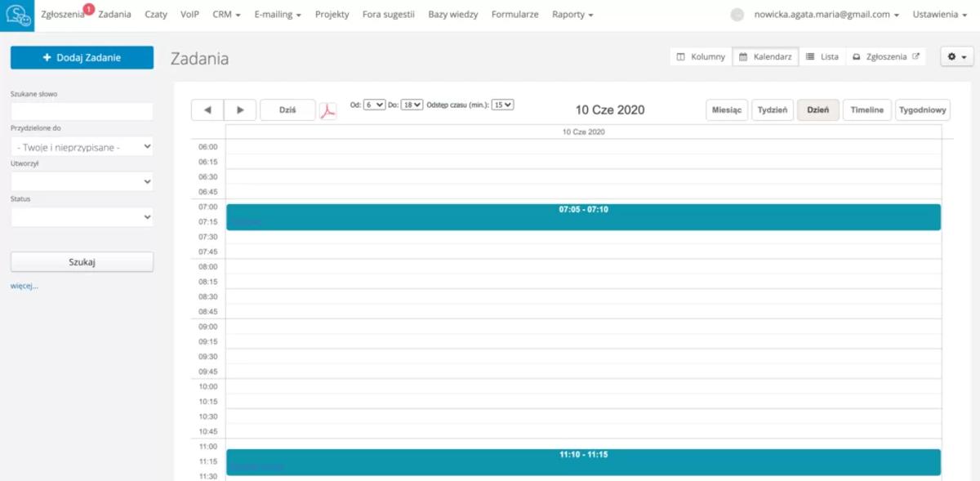Open the Status dropdown

point(82,217)
